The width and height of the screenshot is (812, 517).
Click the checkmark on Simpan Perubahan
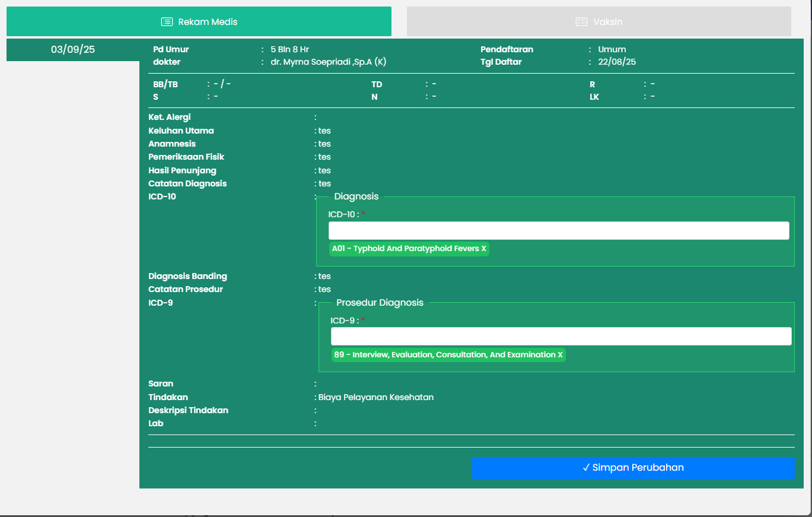pyautogui.click(x=585, y=468)
